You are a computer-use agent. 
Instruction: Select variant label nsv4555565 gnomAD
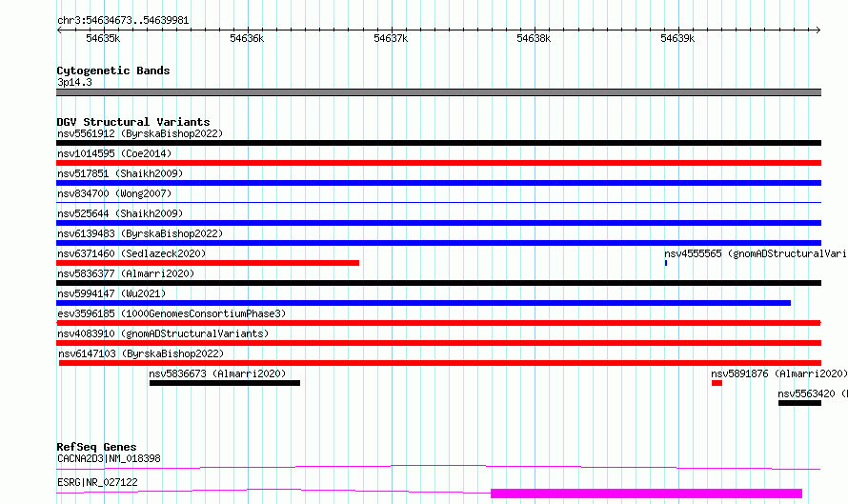(x=756, y=253)
